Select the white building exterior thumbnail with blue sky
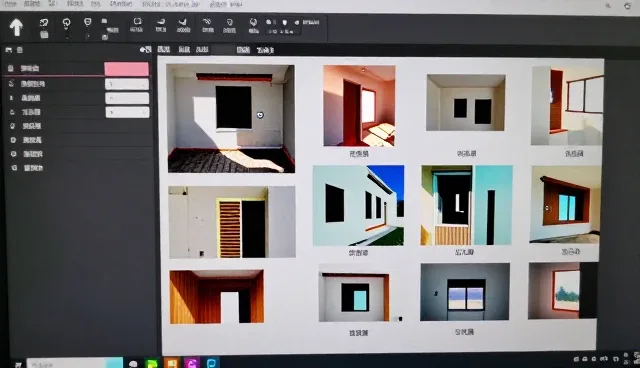Screen dimensions: 640x368 pyautogui.click(x=358, y=205)
